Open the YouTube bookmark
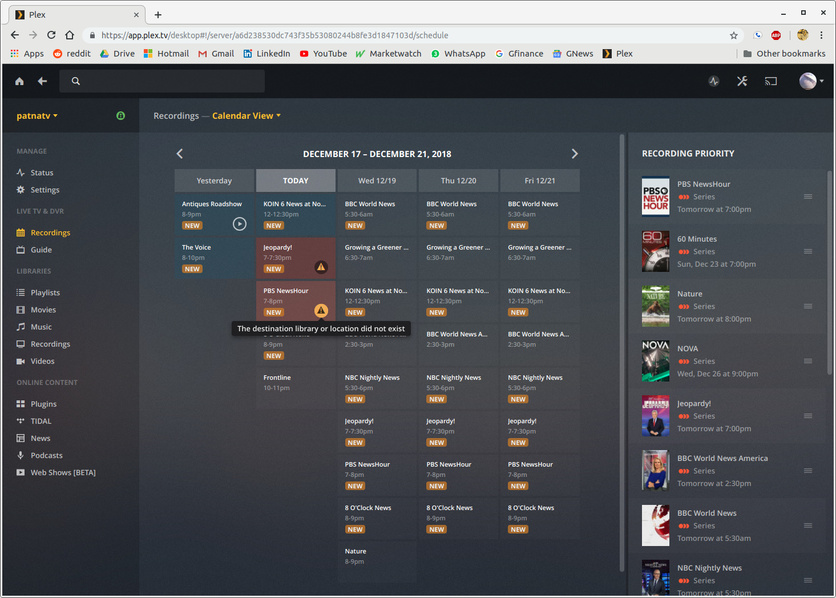Image resolution: width=836 pixels, height=598 pixels. [323, 53]
